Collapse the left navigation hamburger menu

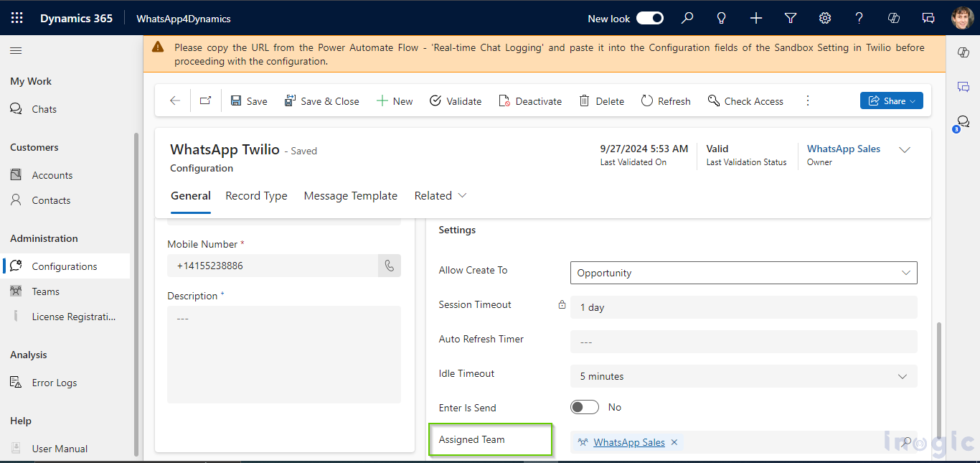click(x=16, y=51)
